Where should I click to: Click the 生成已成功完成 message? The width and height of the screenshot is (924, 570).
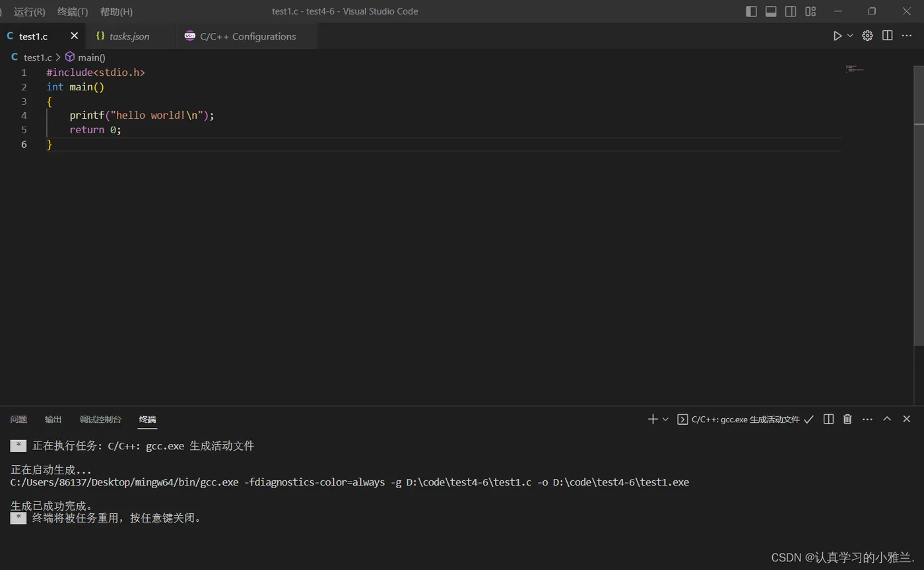pyautogui.click(x=51, y=506)
